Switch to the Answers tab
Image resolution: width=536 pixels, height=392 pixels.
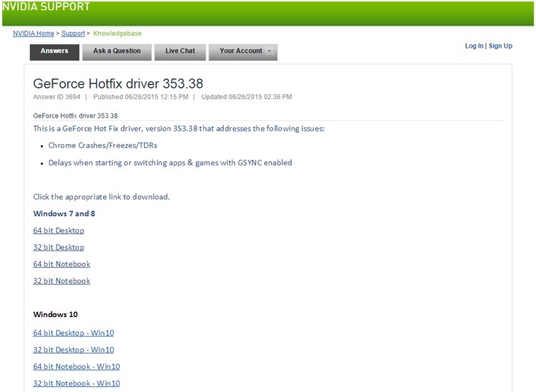(54, 52)
